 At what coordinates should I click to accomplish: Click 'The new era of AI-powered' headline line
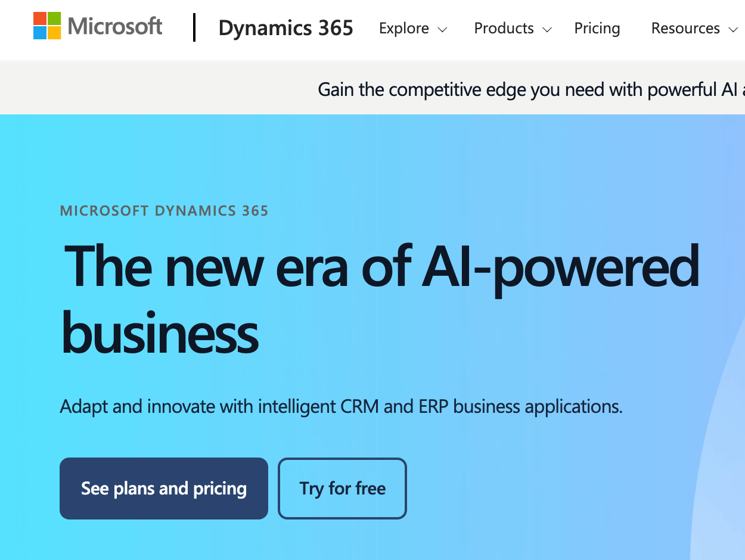pos(381,268)
